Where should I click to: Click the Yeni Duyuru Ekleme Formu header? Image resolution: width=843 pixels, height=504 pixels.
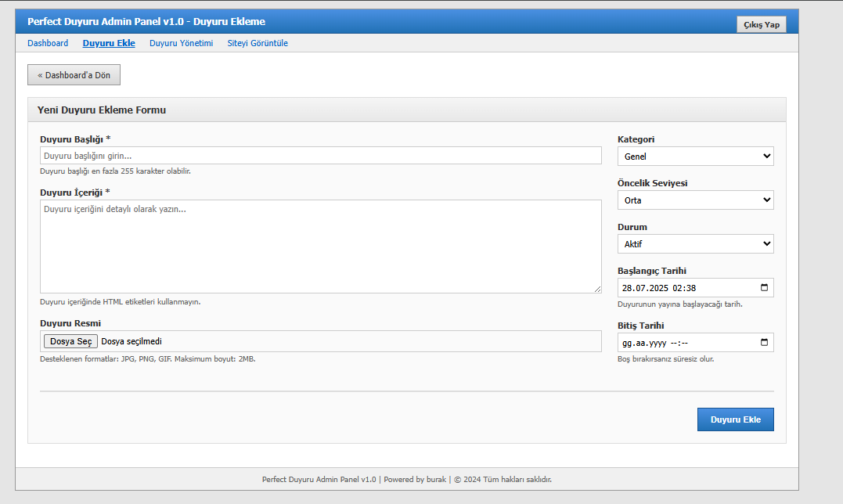tap(102, 110)
